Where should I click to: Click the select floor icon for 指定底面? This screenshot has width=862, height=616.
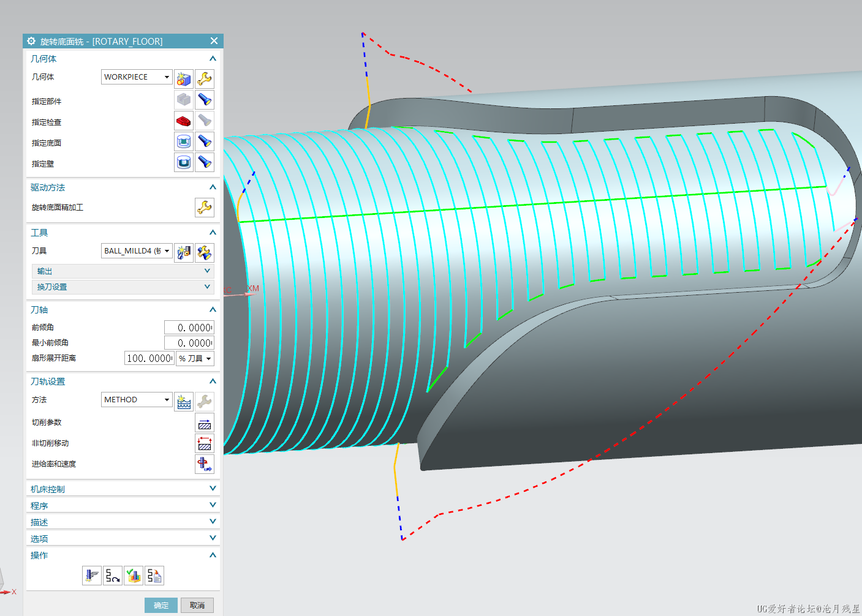point(184,141)
